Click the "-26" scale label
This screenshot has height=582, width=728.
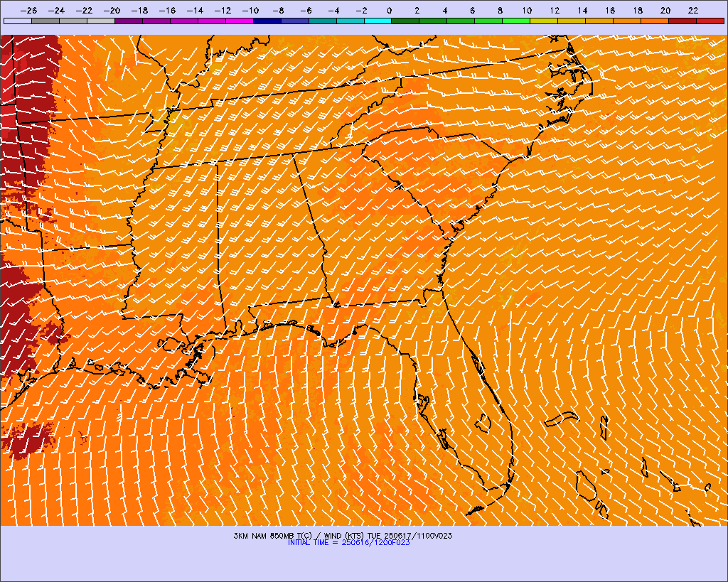tap(28, 10)
